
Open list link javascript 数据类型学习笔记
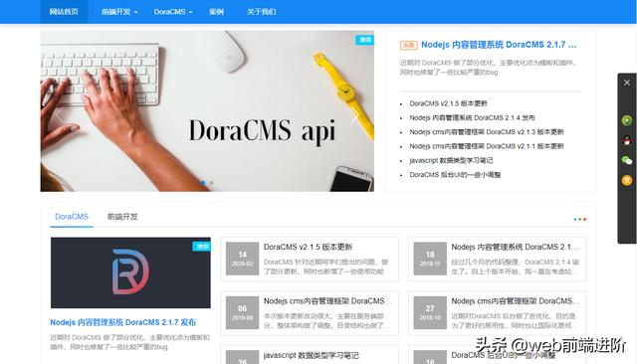[x=451, y=160]
